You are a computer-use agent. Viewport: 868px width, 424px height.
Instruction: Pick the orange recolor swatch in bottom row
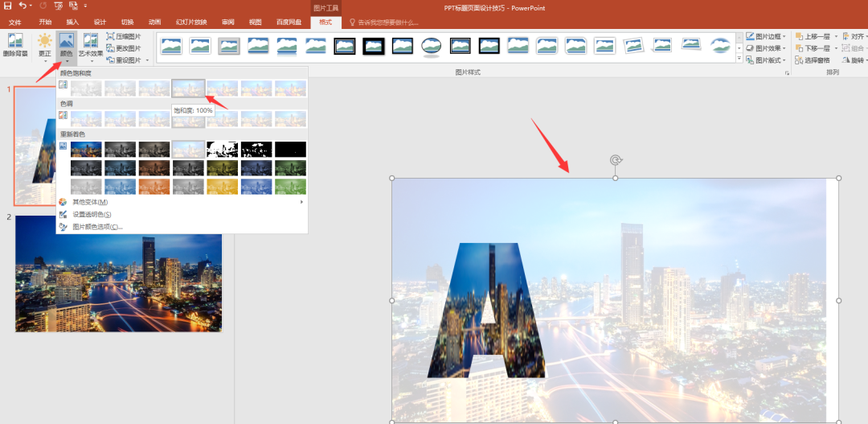click(154, 187)
